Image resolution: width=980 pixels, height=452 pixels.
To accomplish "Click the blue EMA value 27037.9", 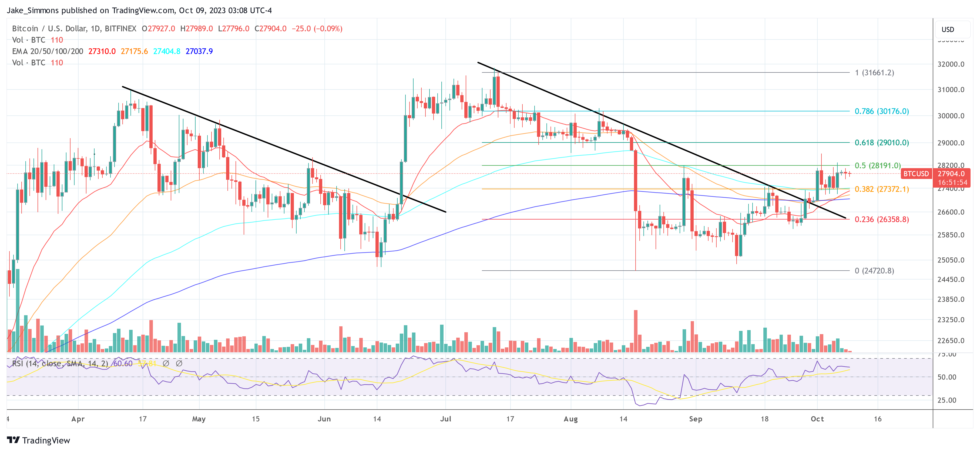I will pyautogui.click(x=199, y=51).
